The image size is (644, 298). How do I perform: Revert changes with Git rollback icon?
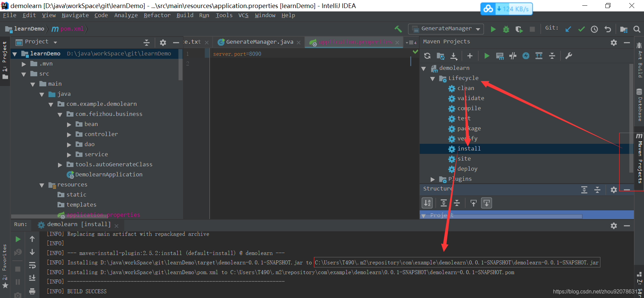[607, 29]
